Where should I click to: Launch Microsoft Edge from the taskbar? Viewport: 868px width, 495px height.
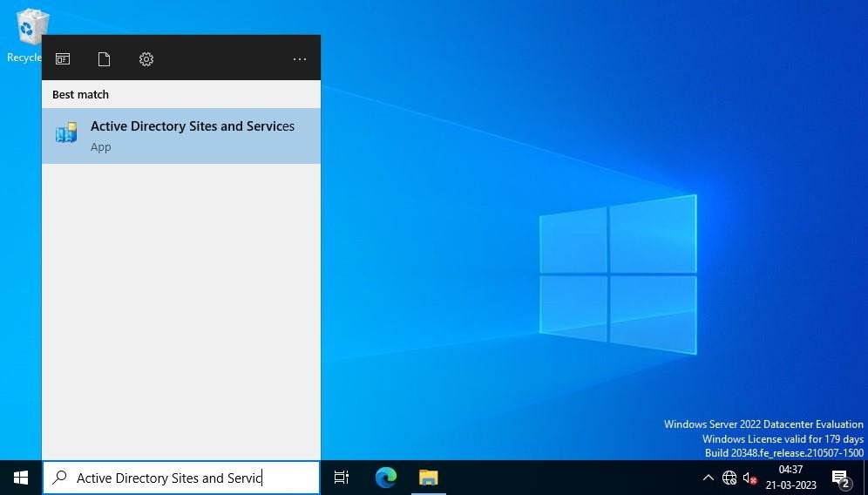(x=386, y=478)
